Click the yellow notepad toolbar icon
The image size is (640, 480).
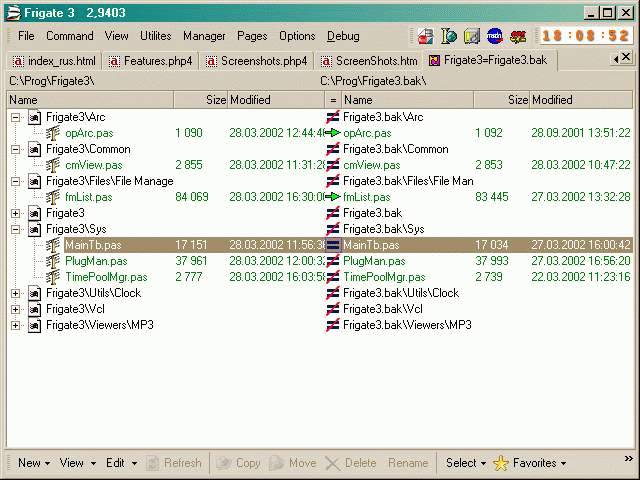[x=472, y=36]
